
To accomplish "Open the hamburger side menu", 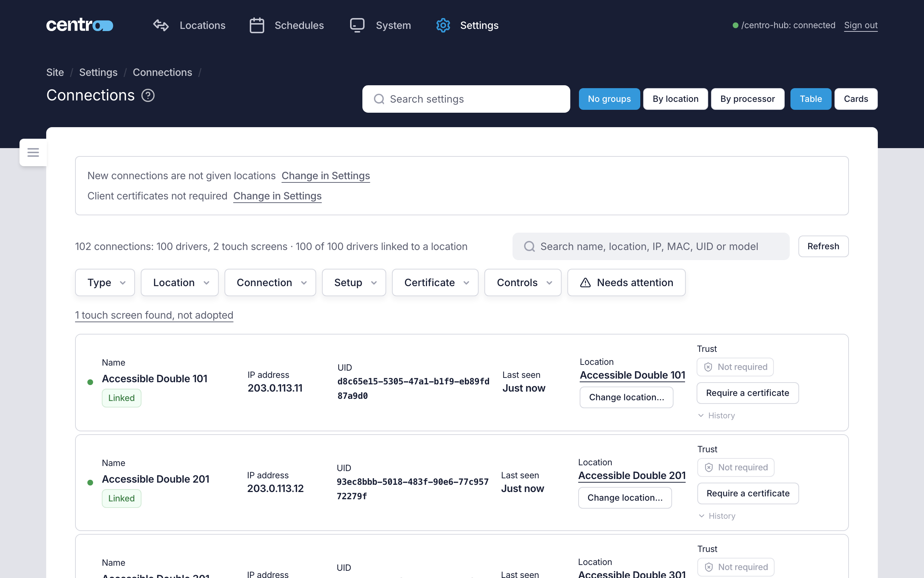I will (33, 152).
